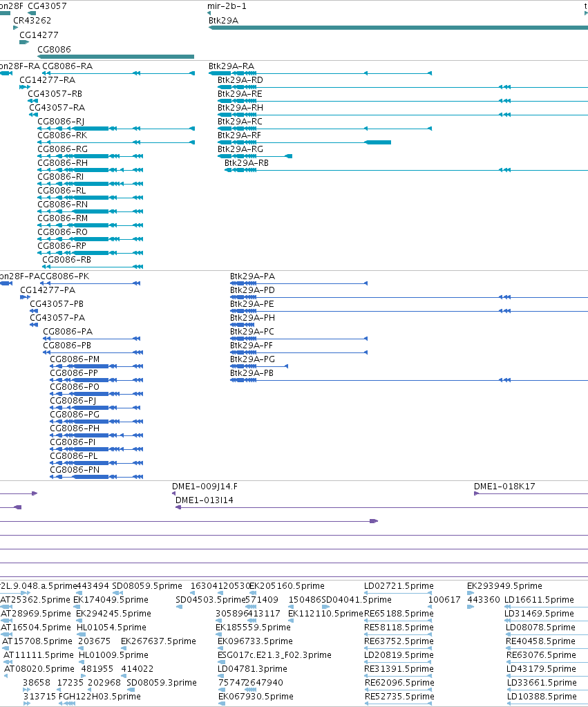Image resolution: width=588 pixels, height=707 pixels.
Task: Open protein Btk29A-PH
Action: [252, 318]
